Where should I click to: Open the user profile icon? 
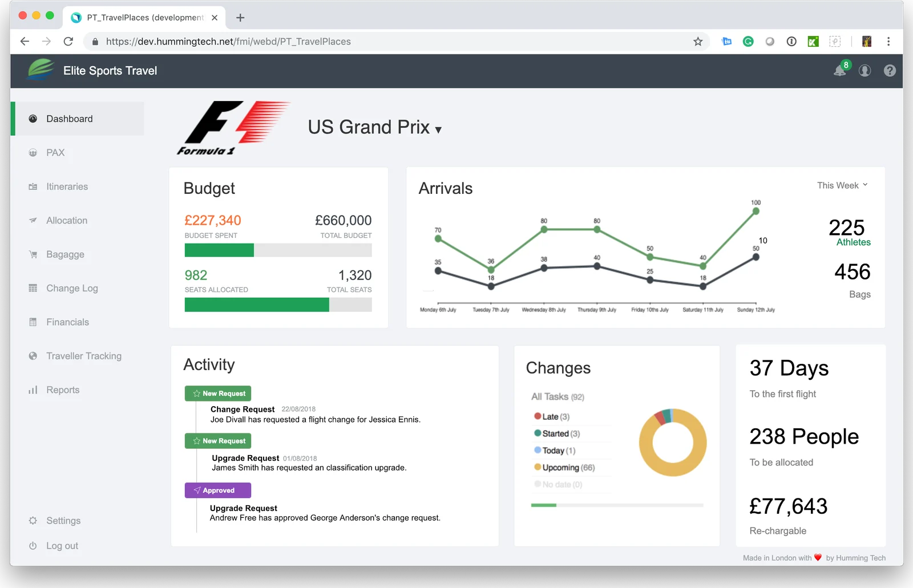click(865, 71)
